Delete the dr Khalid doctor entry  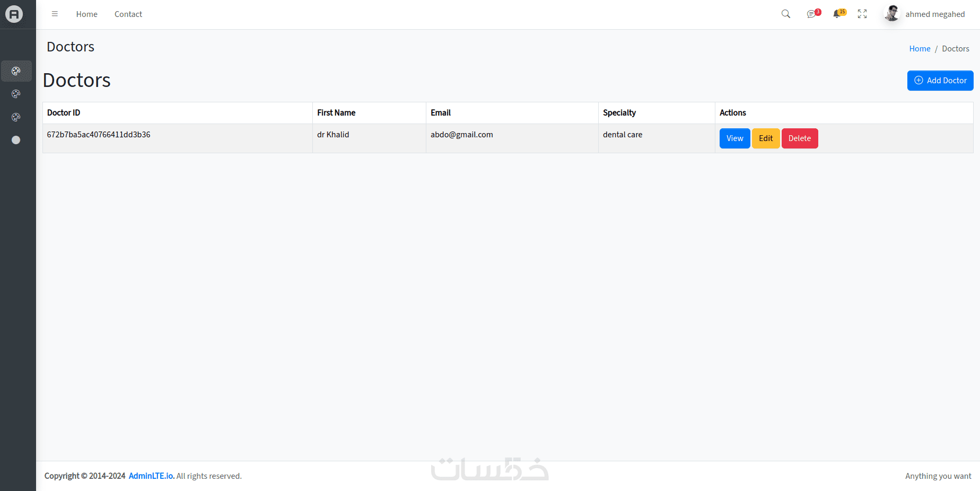pos(800,138)
